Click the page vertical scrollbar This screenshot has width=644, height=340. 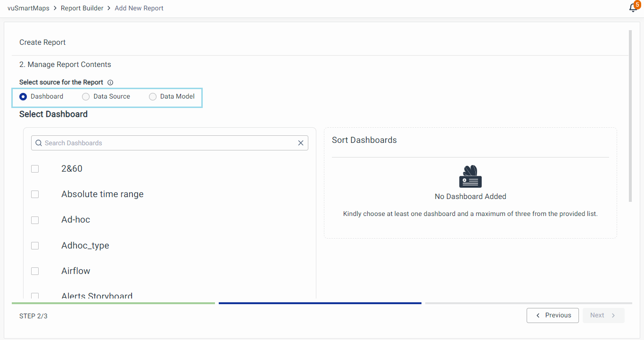coord(630,116)
